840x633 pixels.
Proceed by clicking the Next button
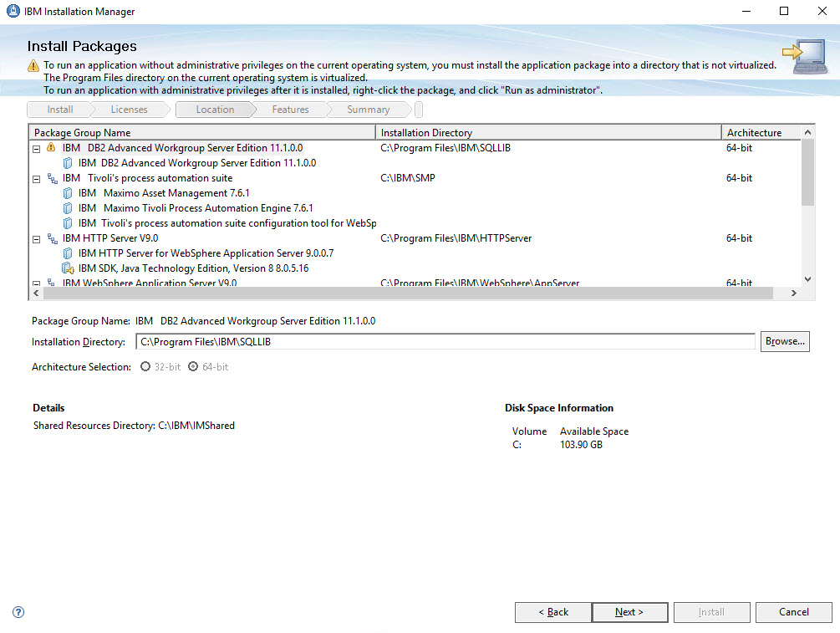(629, 612)
